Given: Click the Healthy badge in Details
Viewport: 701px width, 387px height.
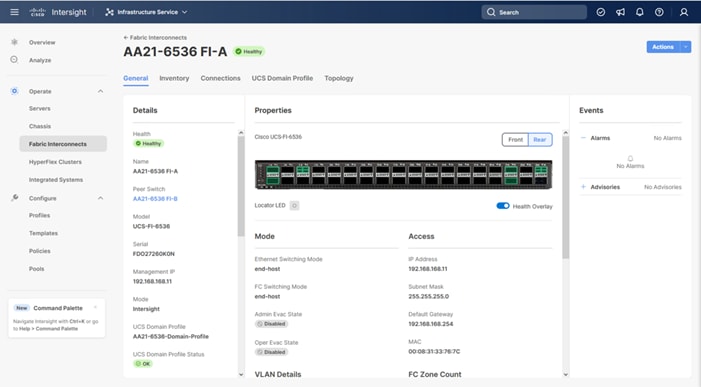Looking at the screenshot, I should [x=149, y=143].
